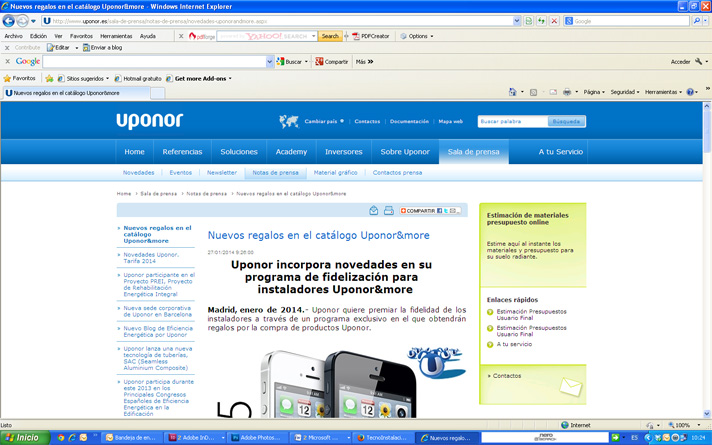Image resolution: width=712 pixels, height=445 pixels.
Task: Click the email envelope icon above the article
Action: (373, 210)
